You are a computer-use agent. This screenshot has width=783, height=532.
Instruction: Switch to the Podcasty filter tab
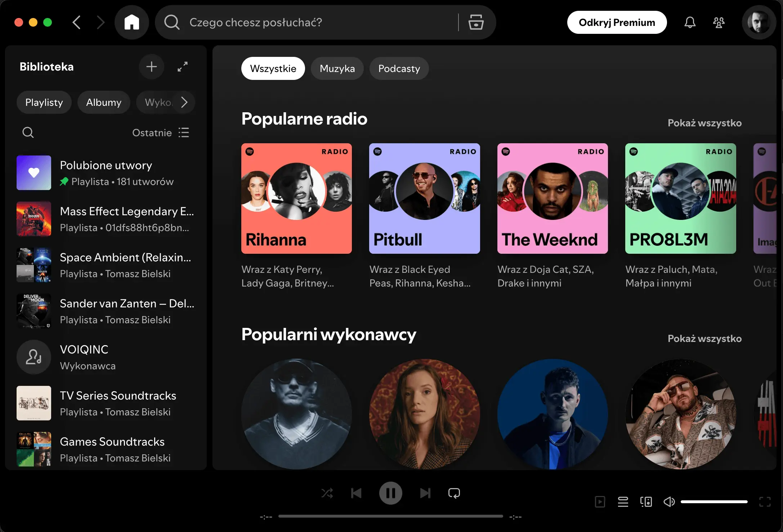[399, 68]
